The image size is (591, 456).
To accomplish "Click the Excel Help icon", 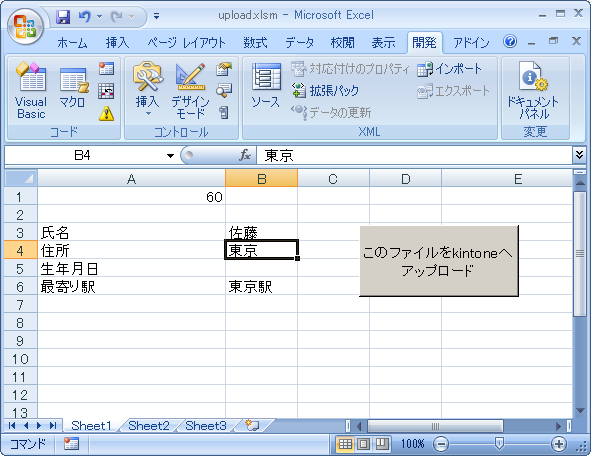I will [x=510, y=41].
